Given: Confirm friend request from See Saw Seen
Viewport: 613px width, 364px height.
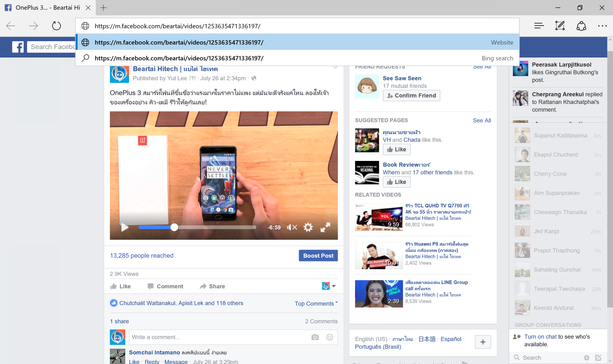Looking at the screenshot, I should (x=411, y=95).
